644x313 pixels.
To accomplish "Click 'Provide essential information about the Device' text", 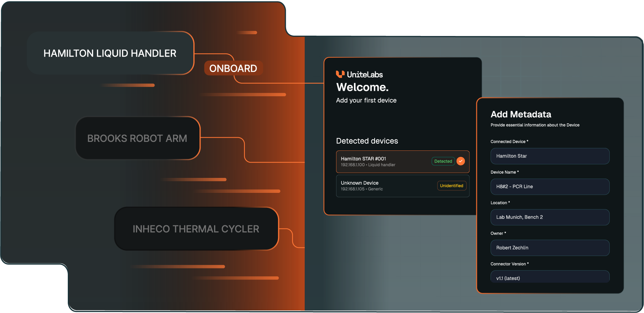I will (x=535, y=125).
